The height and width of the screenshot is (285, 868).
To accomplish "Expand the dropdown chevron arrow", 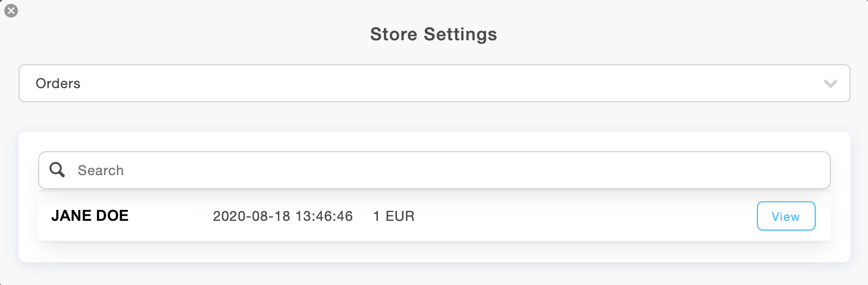I will click(830, 84).
